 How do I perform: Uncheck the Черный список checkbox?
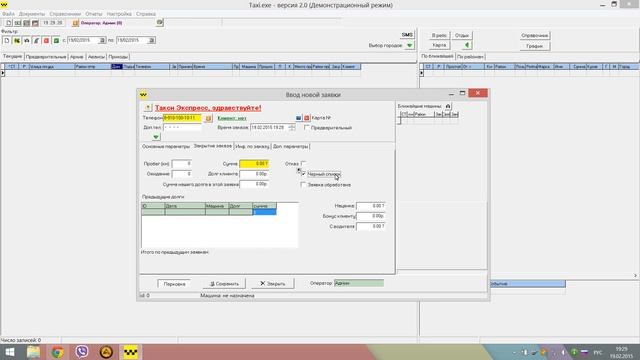click(303, 174)
